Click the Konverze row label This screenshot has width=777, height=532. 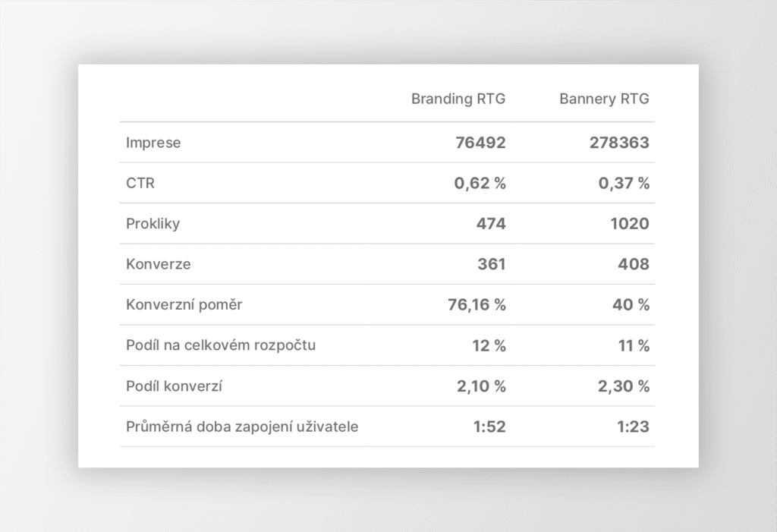pyautogui.click(x=158, y=264)
